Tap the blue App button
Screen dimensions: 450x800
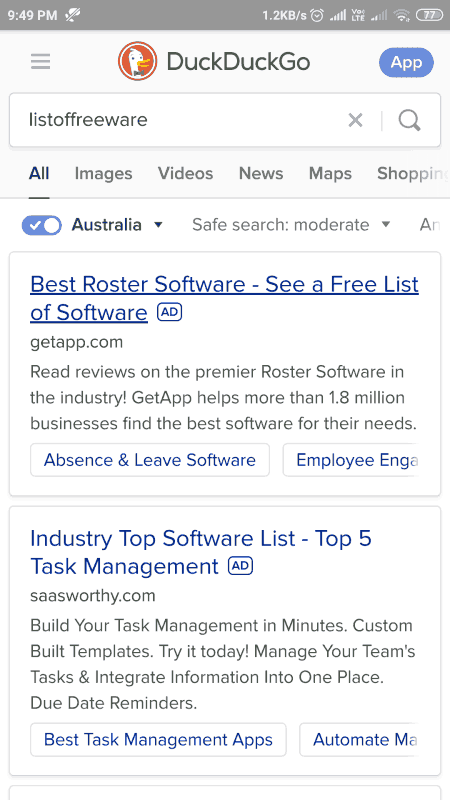[407, 62]
